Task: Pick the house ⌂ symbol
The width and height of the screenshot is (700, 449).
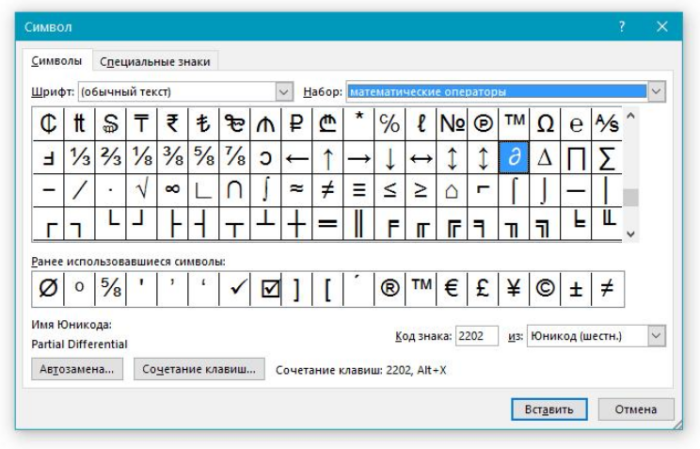Action: [x=452, y=190]
